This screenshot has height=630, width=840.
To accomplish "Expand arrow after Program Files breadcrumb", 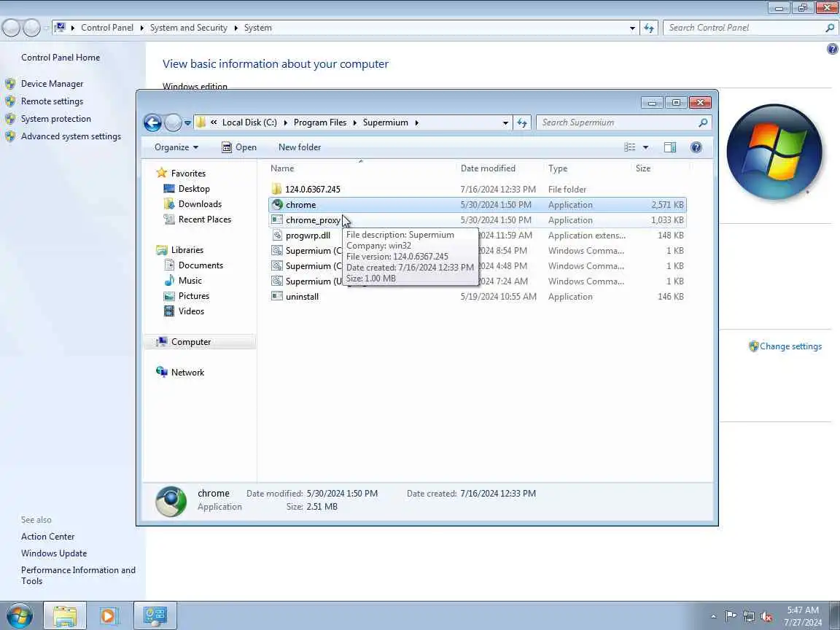I will [x=354, y=122].
